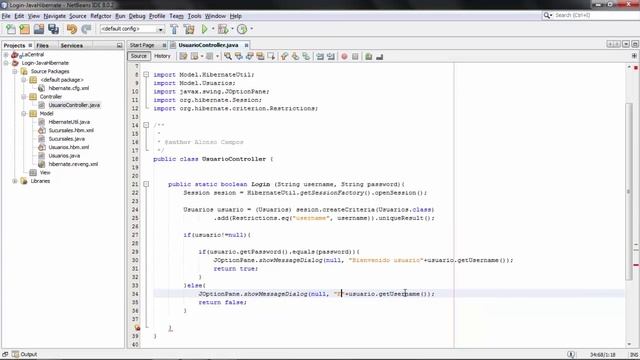Open the Window menu

[x=215, y=16]
